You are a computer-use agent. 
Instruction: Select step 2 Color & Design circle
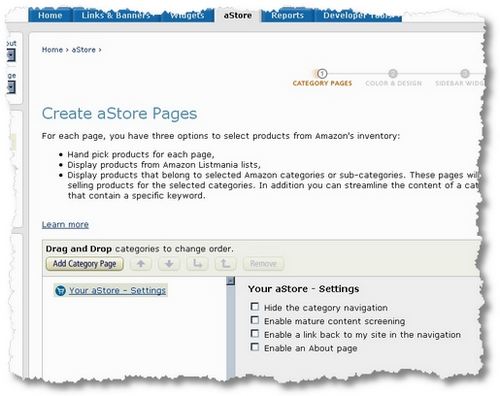click(393, 73)
